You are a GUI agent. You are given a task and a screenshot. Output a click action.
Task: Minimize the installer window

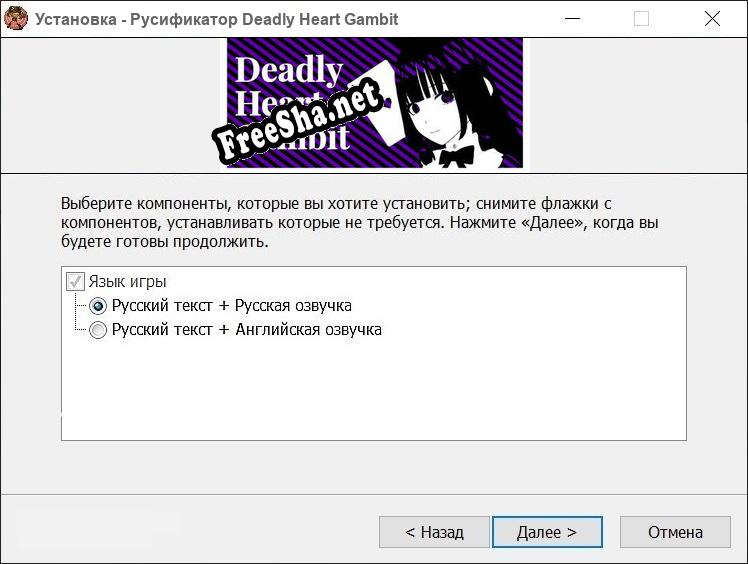(x=572, y=18)
